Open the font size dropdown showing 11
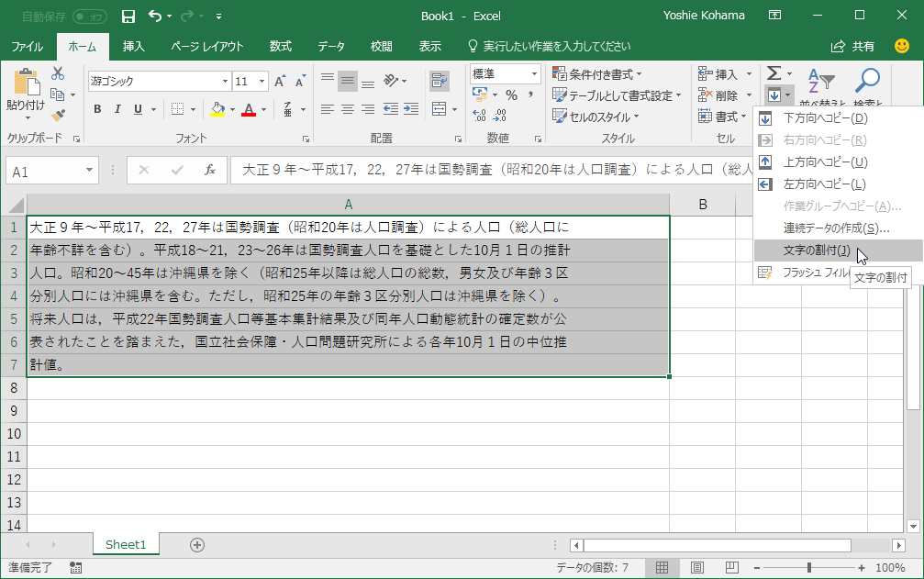Viewport: 924px width, 579px height. [262, 82]
